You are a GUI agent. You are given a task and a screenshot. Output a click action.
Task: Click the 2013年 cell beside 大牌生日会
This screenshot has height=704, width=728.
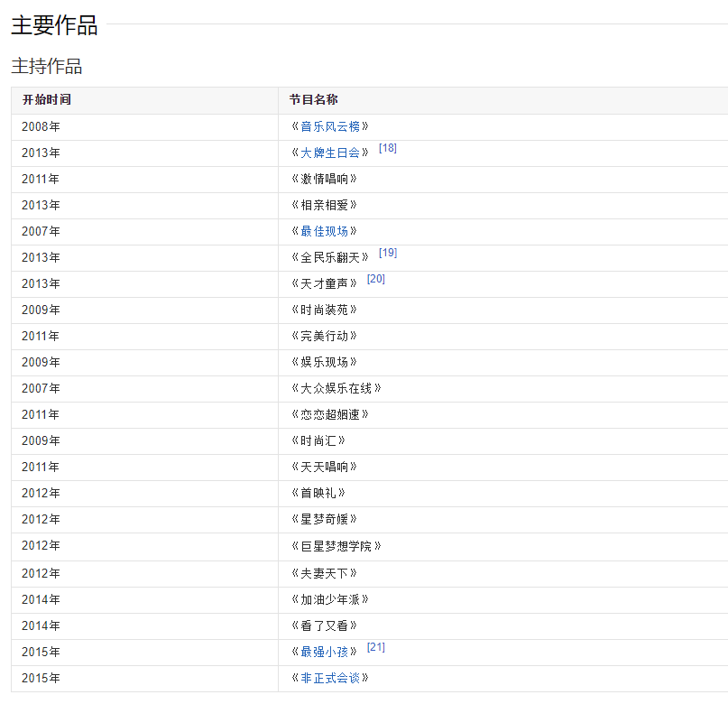click(144, 153)
